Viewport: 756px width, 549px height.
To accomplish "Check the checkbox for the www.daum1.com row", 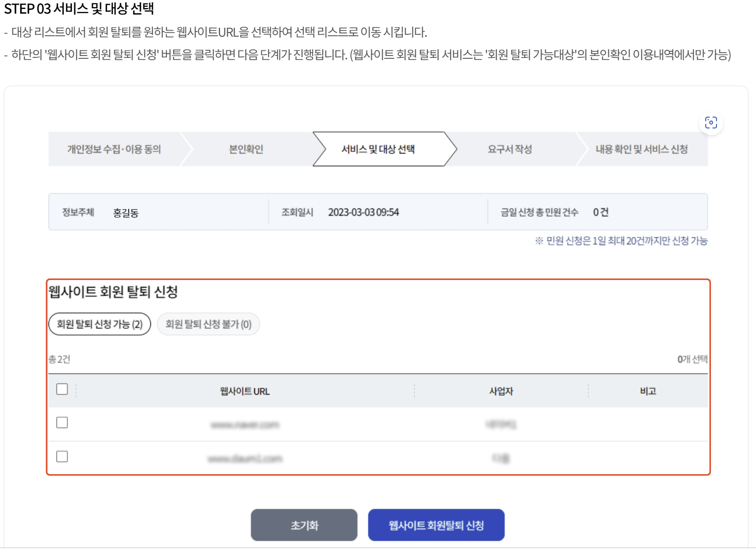I will coord(62,456).
